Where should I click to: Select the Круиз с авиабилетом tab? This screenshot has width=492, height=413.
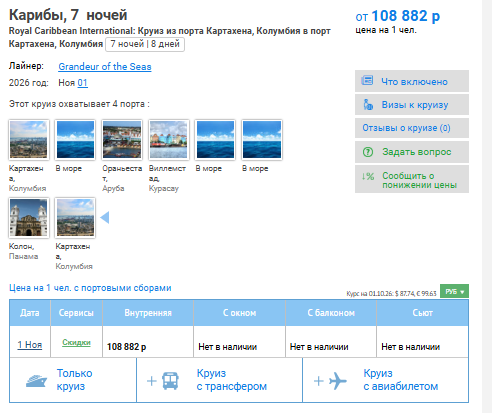(386, 380)
